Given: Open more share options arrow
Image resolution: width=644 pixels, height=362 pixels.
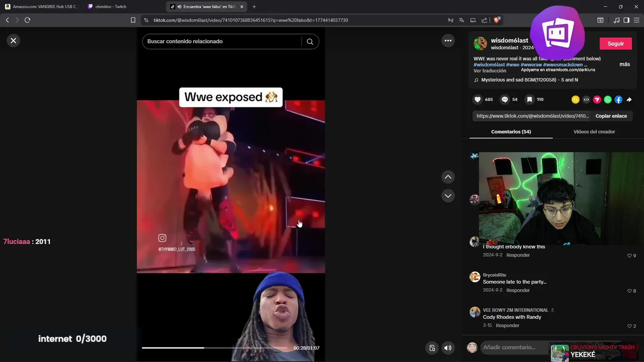Looking at the screenshot, I should coord(629,100).
